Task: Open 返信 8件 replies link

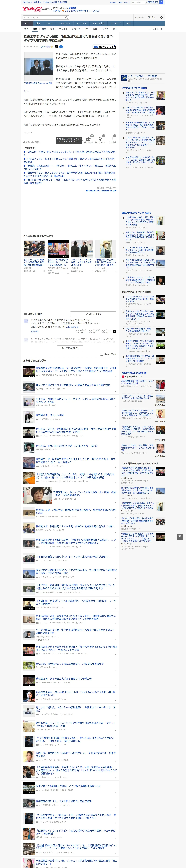Action: pyautogui.click(x=34, y=332)
